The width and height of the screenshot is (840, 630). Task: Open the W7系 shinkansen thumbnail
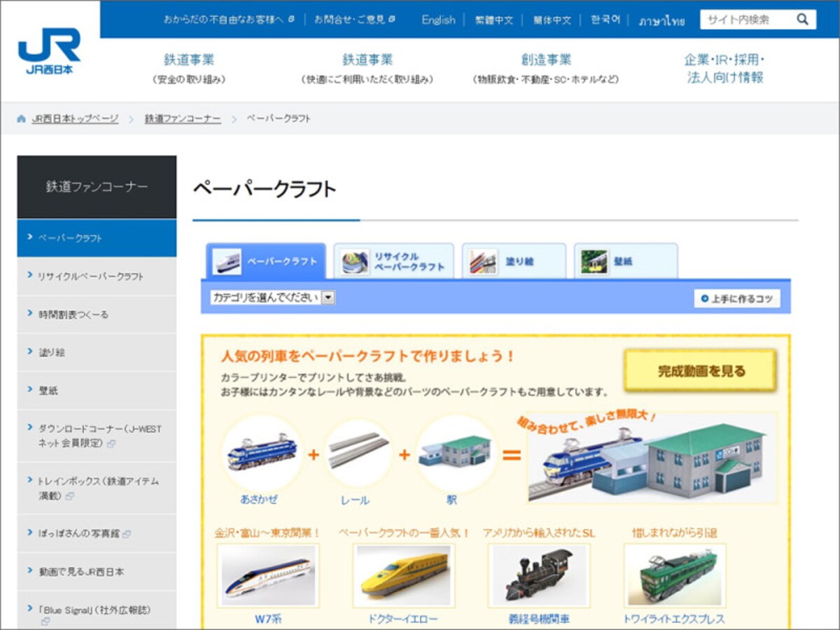tap(268, 576)
